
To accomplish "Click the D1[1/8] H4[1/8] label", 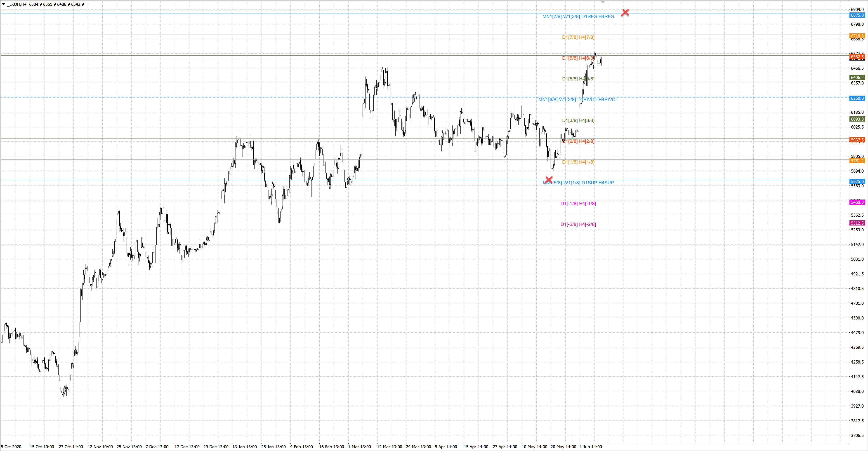I will point(578,162).
